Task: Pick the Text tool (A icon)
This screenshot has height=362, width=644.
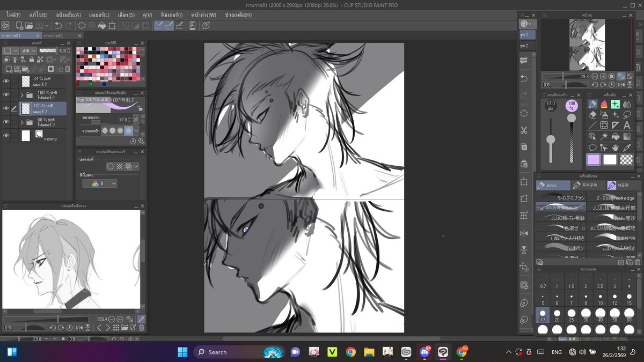Action: [626, 125]
